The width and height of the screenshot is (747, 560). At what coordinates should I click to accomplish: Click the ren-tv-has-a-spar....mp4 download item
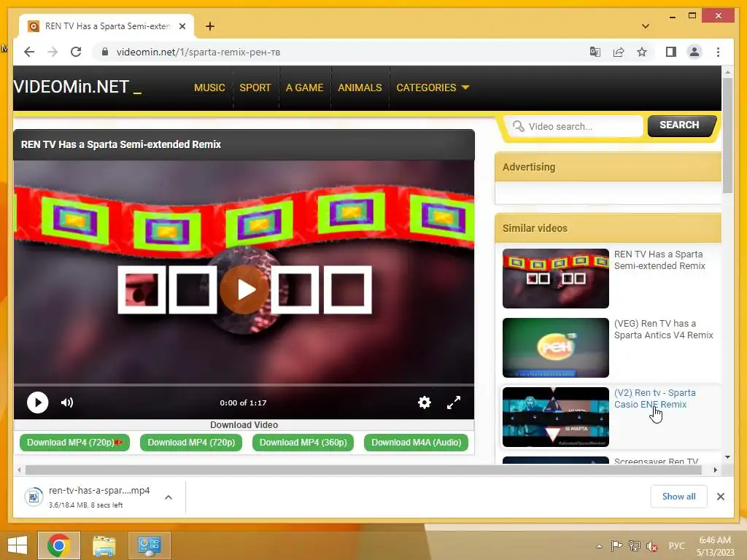click(x=99, y=497)
